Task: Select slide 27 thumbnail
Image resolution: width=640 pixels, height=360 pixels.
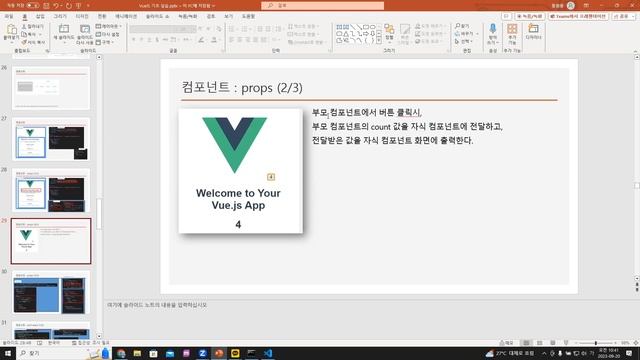Action: 51,139
